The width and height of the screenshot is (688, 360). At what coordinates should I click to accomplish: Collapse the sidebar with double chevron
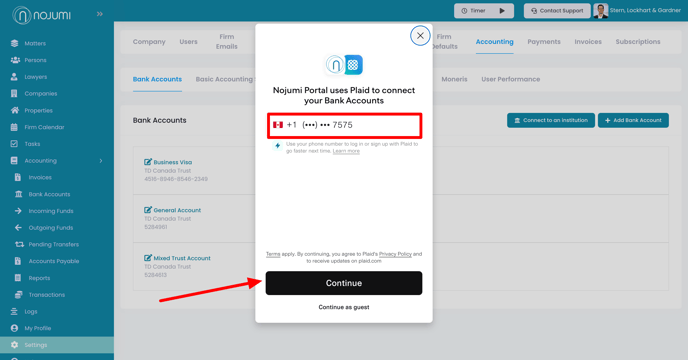pyautogui.click(x=100, y=14)
